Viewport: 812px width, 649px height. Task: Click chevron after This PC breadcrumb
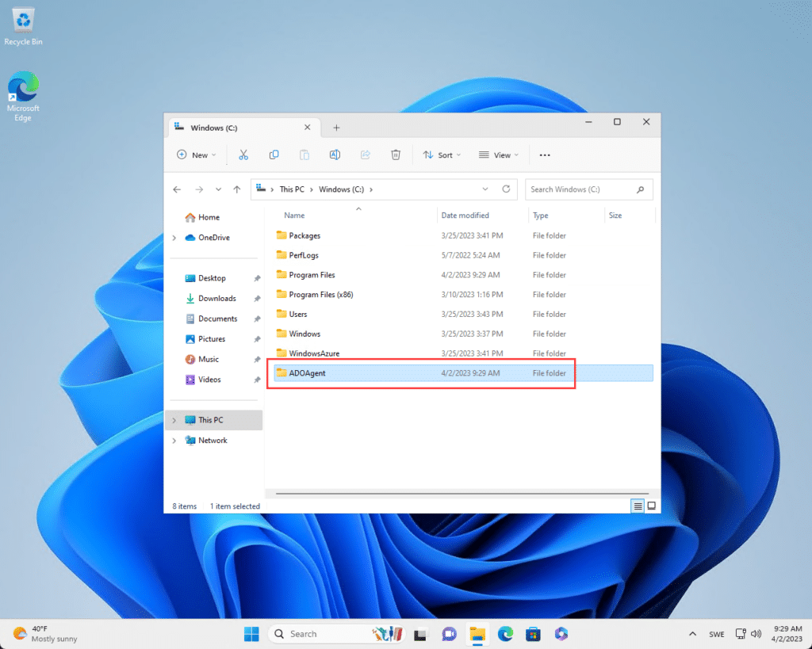point(311,189)
